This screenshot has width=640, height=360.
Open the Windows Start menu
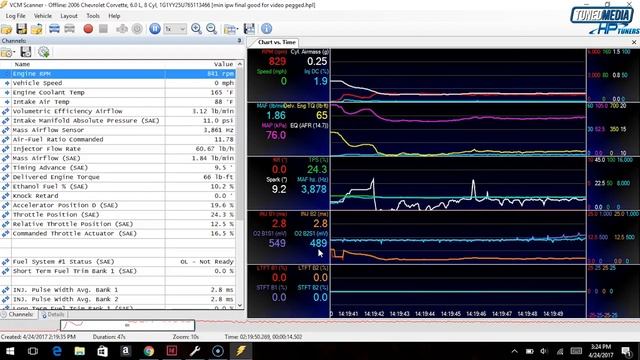[x=10, y=351]
